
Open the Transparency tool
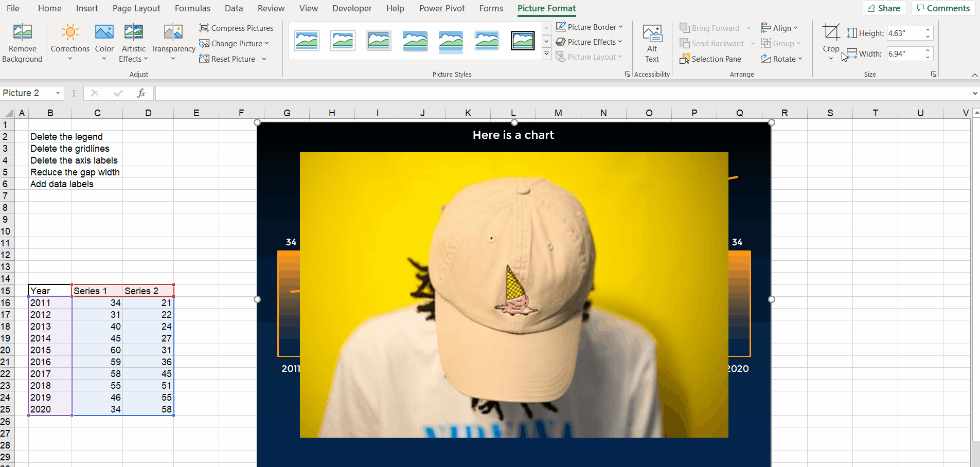click(173, 41)
